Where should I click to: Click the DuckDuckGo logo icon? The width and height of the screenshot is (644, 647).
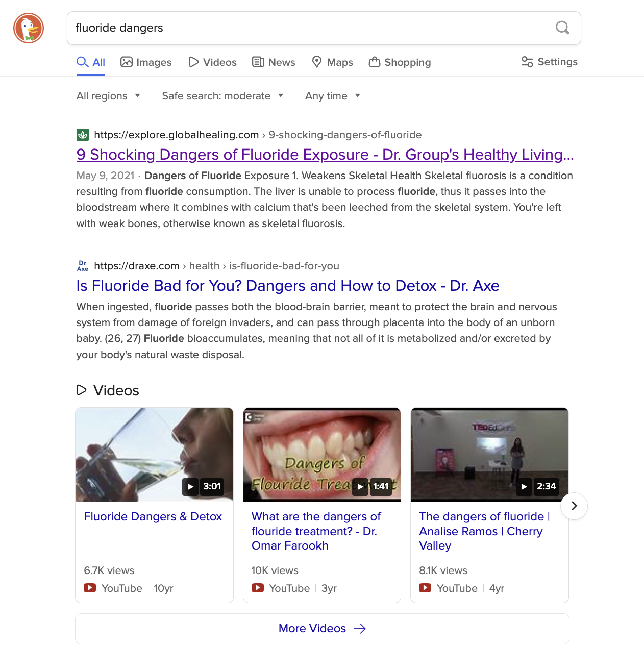pyautogui.click(x=29, y=28)
